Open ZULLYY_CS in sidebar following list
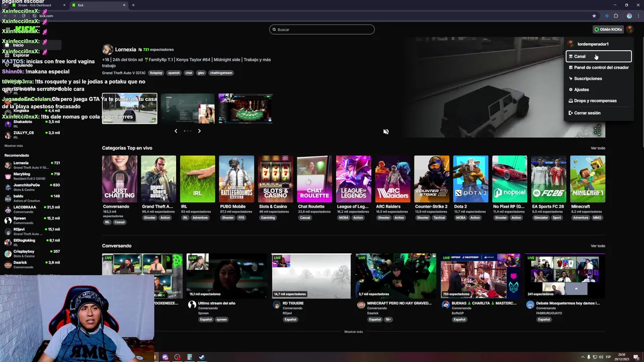 coord(32,134)
